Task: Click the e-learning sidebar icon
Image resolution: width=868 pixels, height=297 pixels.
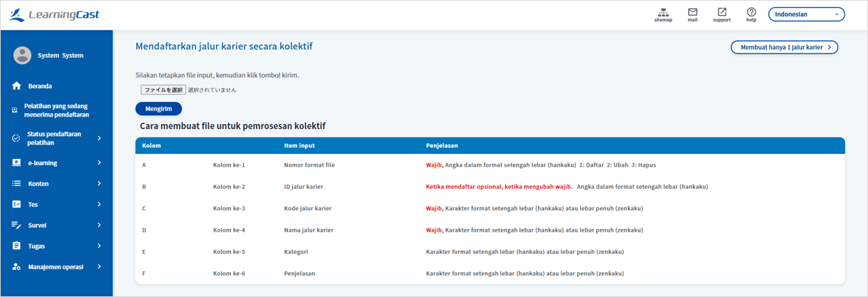Action: 16,163
